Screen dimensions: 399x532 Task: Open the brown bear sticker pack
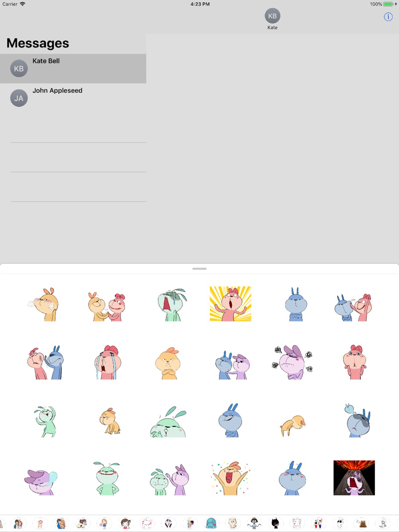click(362, 523)
